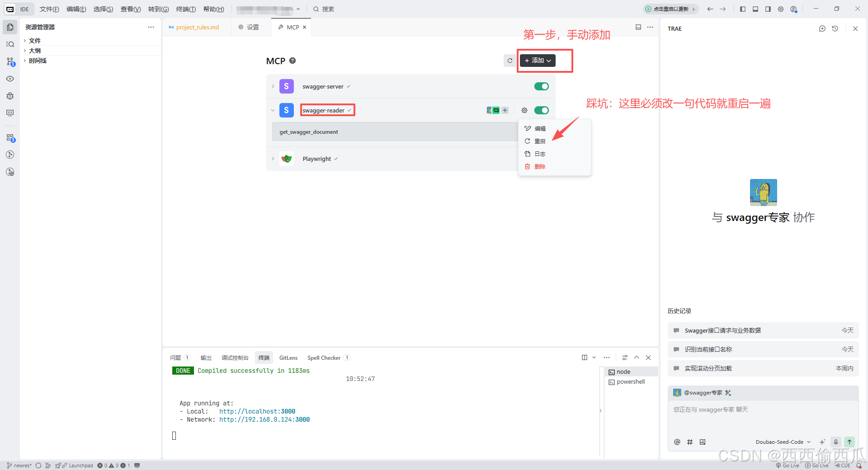Open notifications bell in status bar
Screen dimensions: 868x470
859,465
